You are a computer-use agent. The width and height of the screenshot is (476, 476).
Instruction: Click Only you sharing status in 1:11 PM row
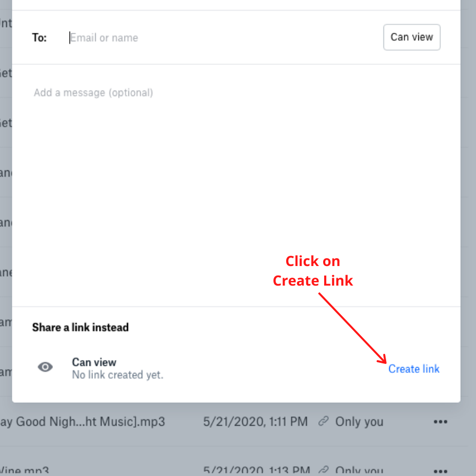(x=359, y=422)
